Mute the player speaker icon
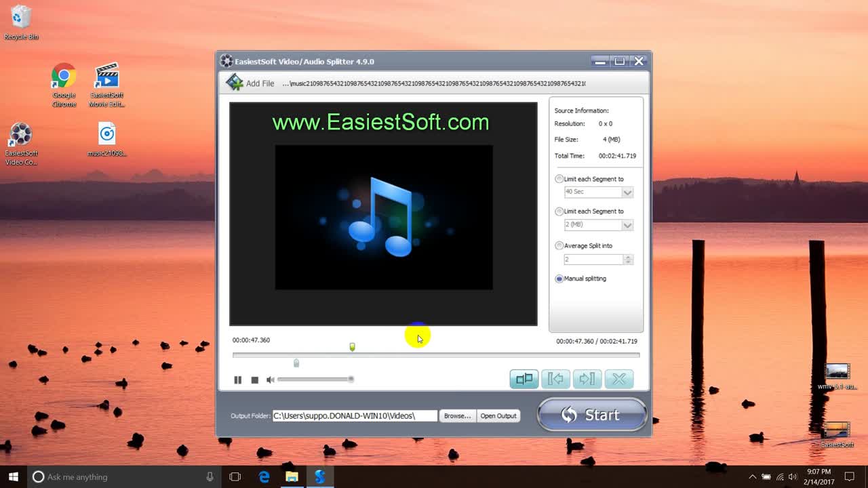868x488 pixels. point(270,380)
